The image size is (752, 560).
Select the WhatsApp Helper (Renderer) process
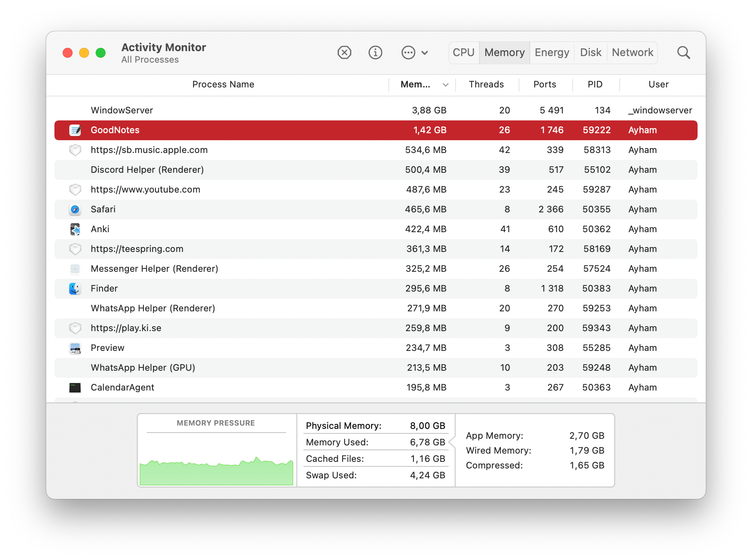click(153, 308)
